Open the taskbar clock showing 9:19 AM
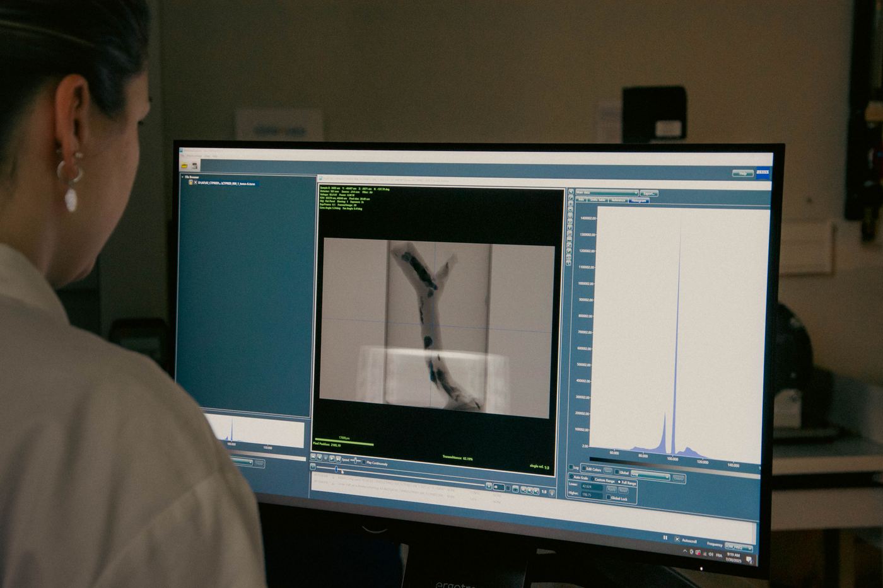 tap(733, 556)
